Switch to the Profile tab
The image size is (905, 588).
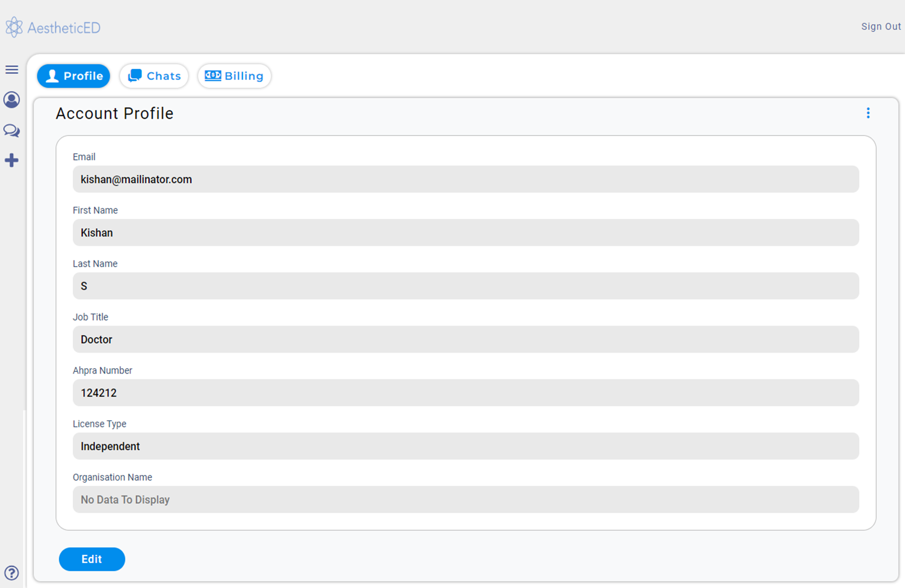[74, 76]
